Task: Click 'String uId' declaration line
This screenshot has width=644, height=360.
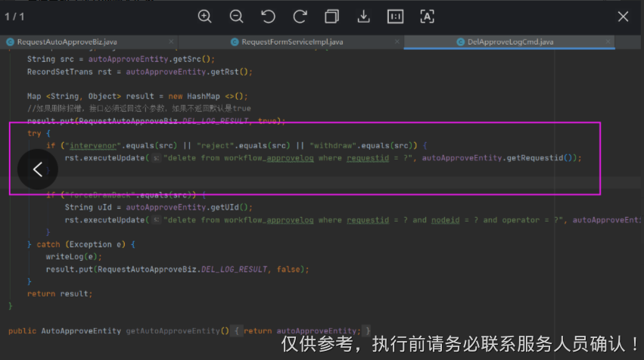Action: pyautogui.click(x=158, y=207)
